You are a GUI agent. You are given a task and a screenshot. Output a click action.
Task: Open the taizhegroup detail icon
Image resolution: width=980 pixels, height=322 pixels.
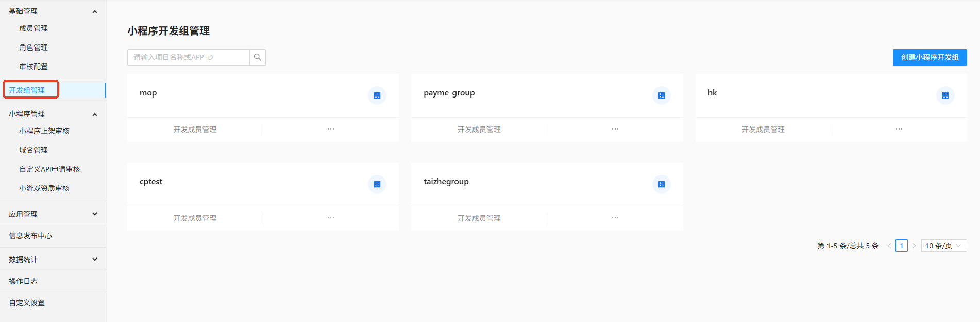point(662,184)
